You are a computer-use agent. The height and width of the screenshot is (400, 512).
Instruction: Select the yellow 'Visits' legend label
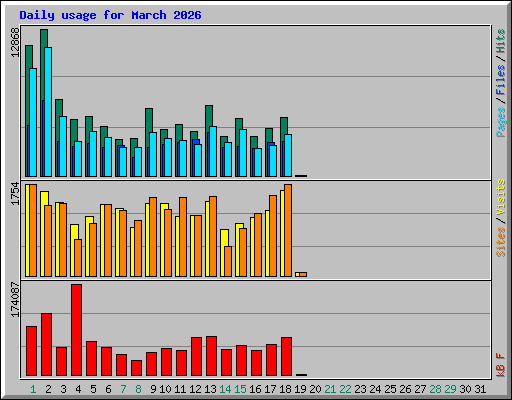click(x=501, y=197)
